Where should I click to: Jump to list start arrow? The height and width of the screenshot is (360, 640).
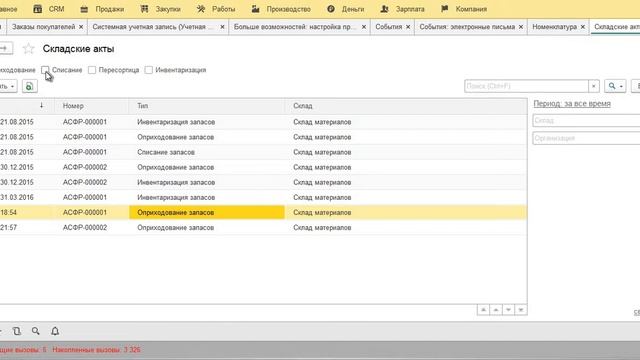coord(483,310)
